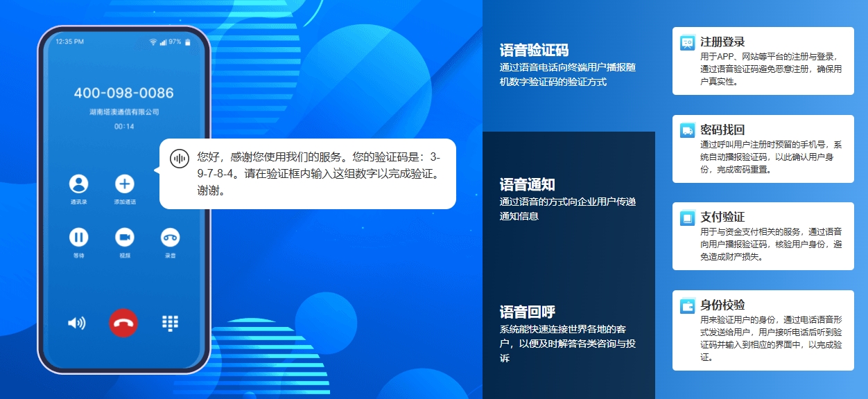Image resolution: width=868 pixels, height=399 pixels.
Task: Click the 身份校验 card description text
Action: (x=770, y=339)
